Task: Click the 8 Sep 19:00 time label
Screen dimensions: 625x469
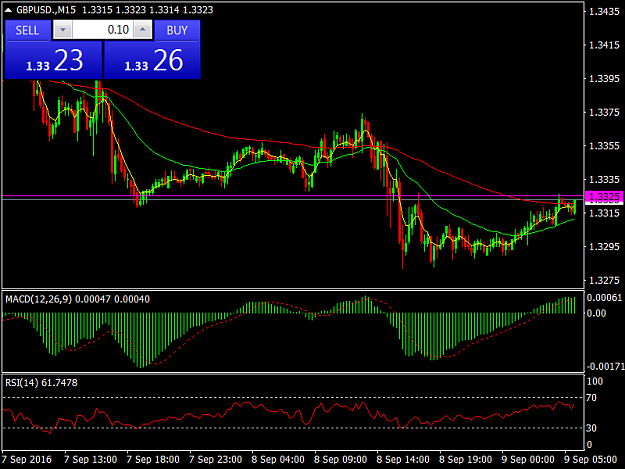Action: point(466,459)
